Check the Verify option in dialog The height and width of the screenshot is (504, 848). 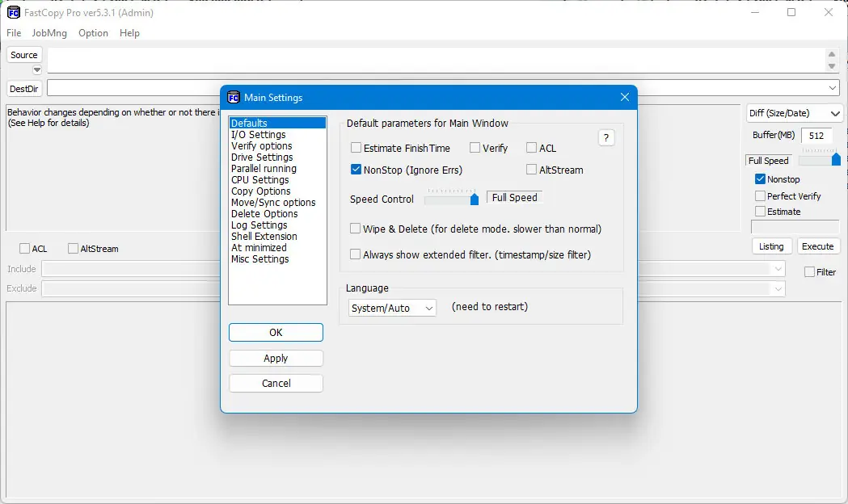tap(489, 148)
